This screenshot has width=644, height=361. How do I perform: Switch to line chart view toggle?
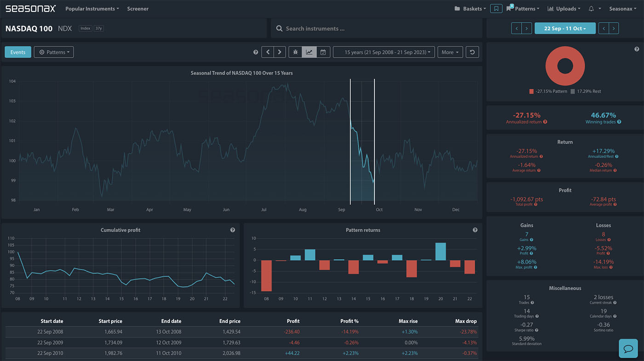309,52
